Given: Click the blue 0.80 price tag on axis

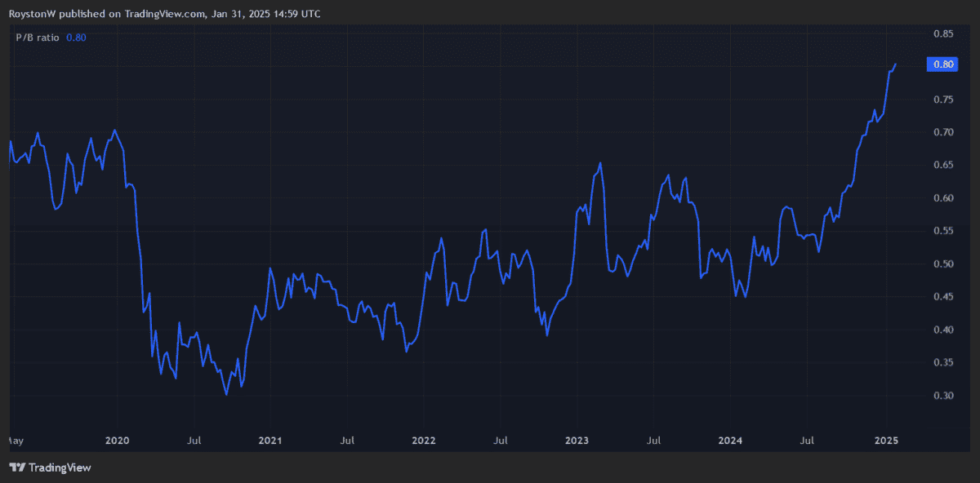Looking at the screenshot, I should [943, 65].
